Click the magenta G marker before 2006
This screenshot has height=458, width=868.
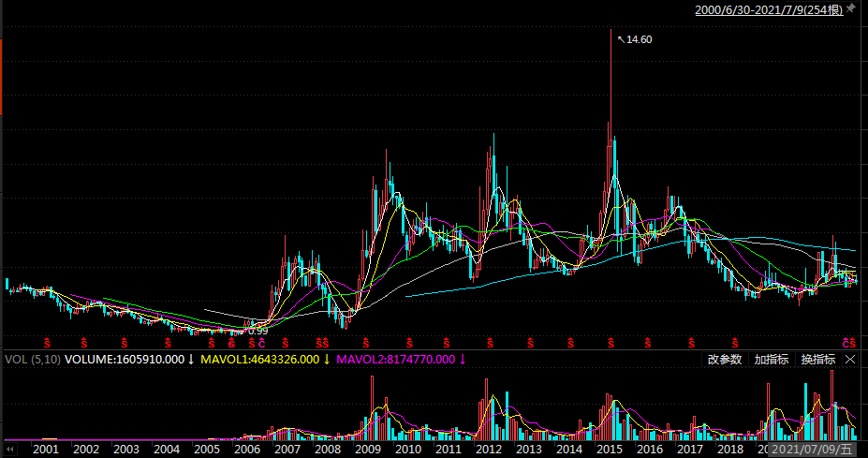point(232,344)
